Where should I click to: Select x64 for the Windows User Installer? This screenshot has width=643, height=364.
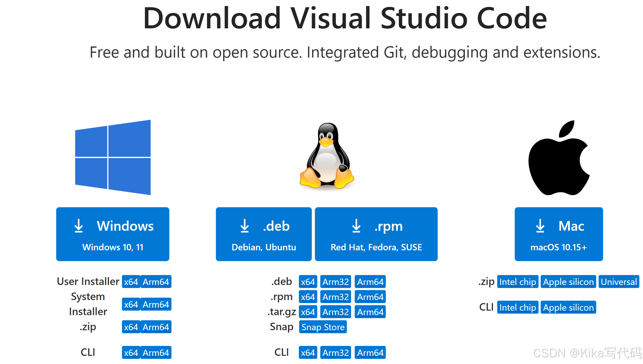[x=131, y=281]
